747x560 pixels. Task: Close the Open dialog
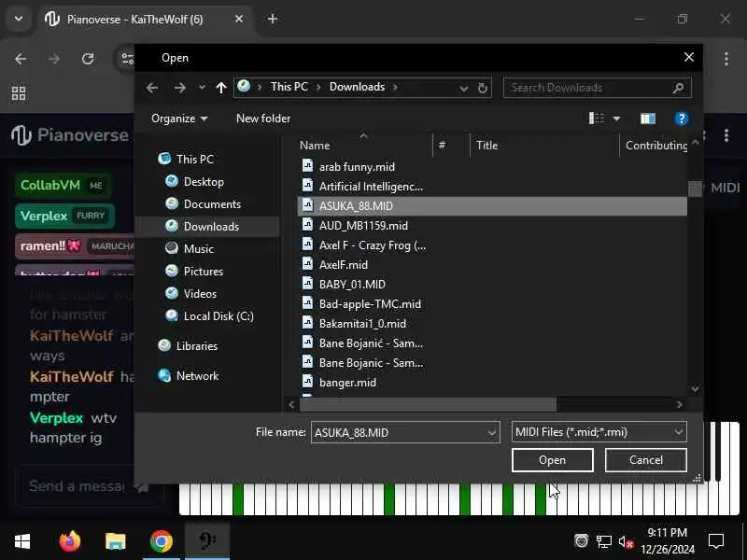(688, 58)
